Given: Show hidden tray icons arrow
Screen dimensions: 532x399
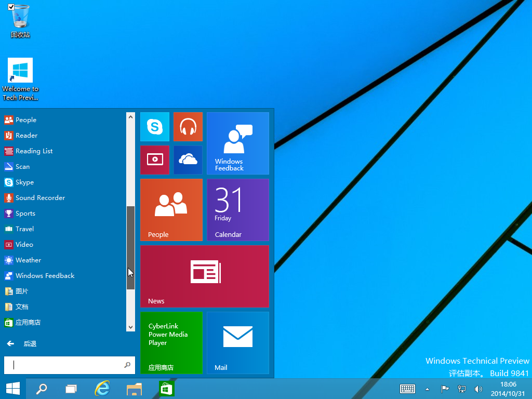Looking at the screenshot, I should pos(428,389).
